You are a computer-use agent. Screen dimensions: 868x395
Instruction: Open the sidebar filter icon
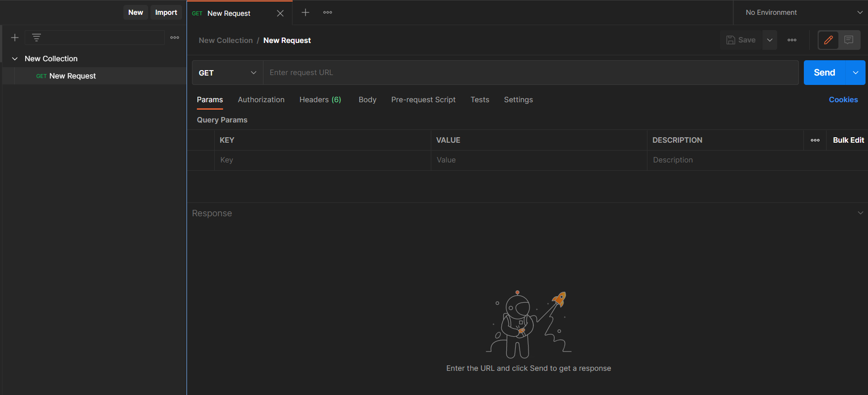pyautogui.click(x=36, y=38)
